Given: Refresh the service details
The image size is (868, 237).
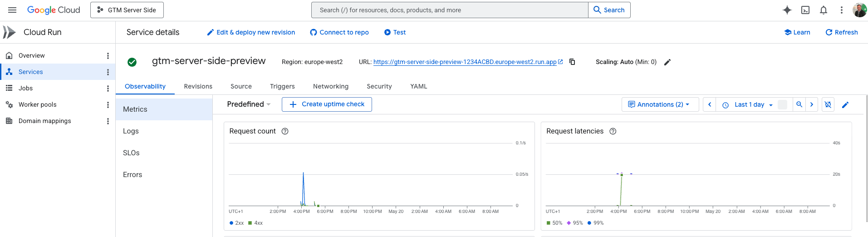Looking at the screenshot, I should point(842,32).
